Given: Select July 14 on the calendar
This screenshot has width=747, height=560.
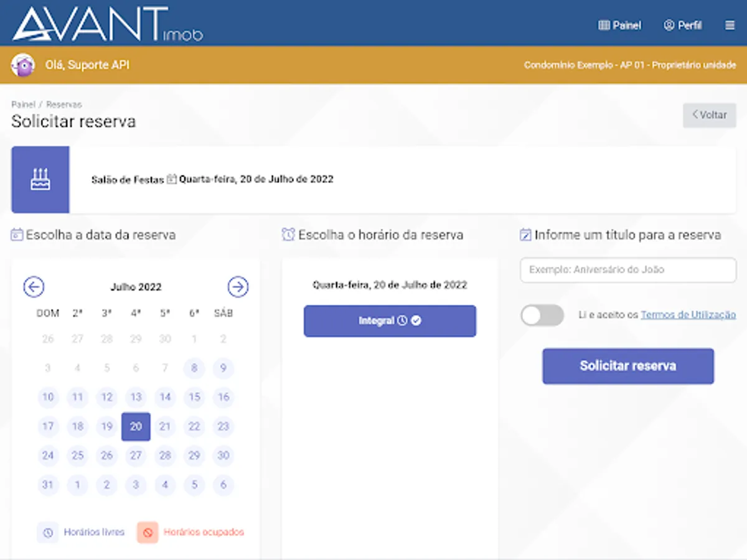Looking at the screenshot, I should click(x=165, y=397).
